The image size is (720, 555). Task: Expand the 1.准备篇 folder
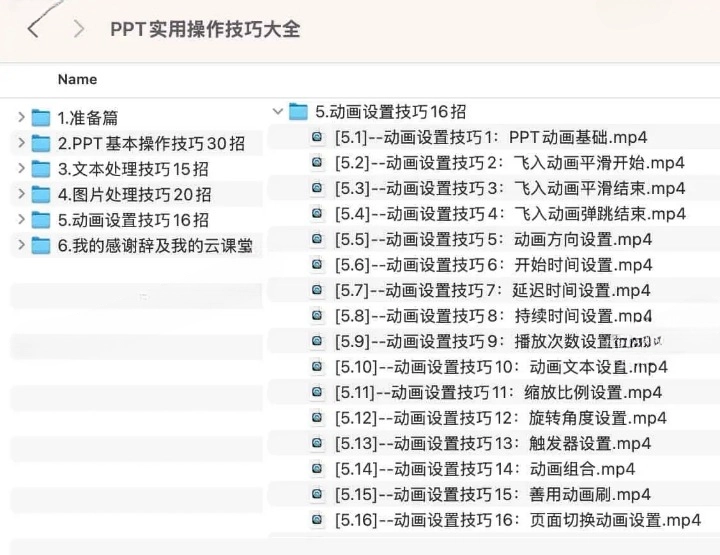21,118
